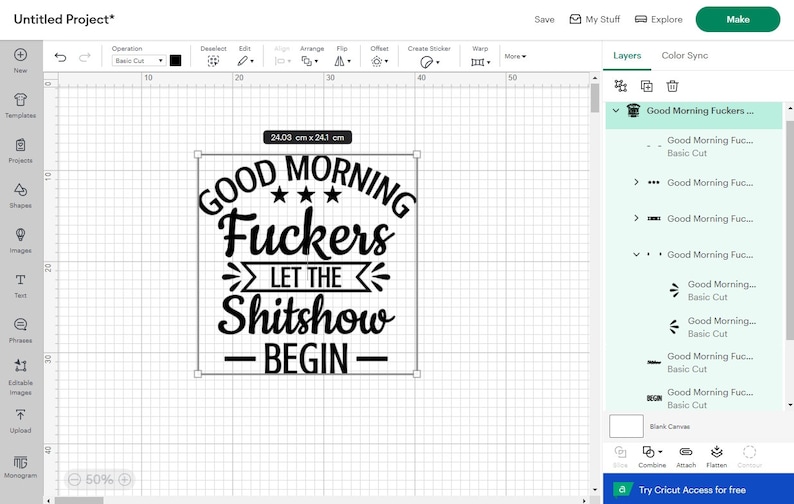This screenshot has width=794, height=504.
Task: Expand the three-stars layer group
Action: coord(637,182)
